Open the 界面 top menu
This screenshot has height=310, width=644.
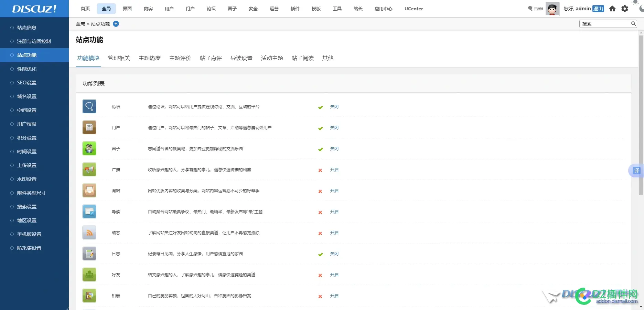coord(127,9)
